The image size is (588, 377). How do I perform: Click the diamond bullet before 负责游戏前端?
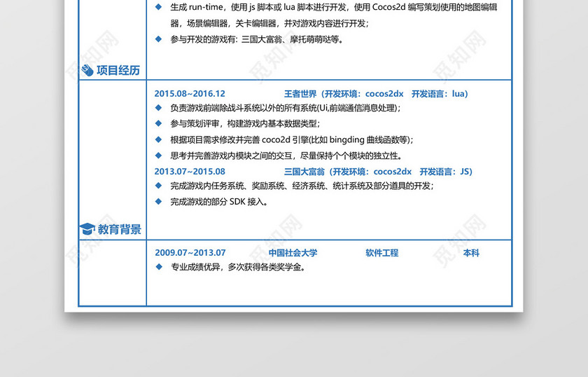pos(158,108)
